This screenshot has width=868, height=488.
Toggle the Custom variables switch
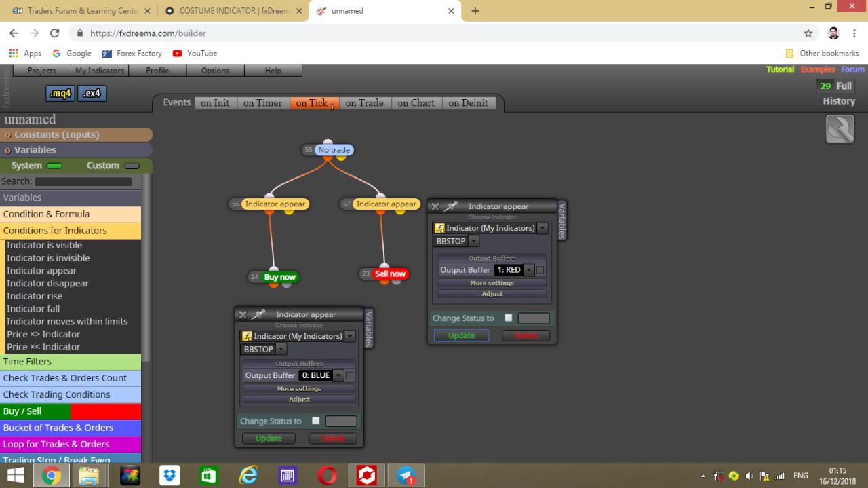132,166
